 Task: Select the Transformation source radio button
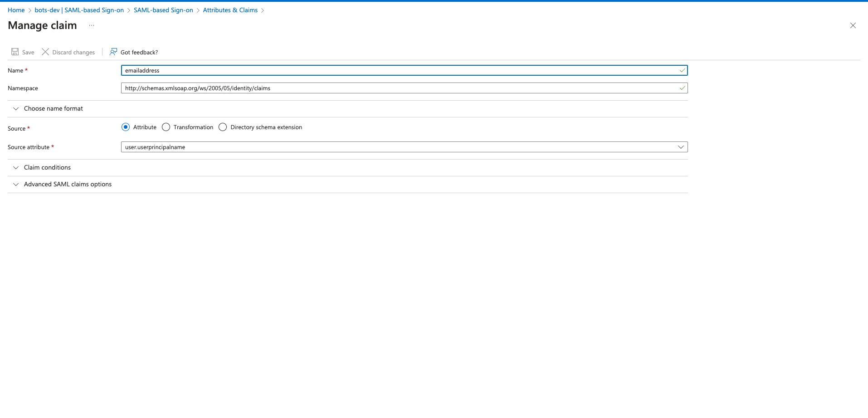pyautogui.click(x=166, y=127)
